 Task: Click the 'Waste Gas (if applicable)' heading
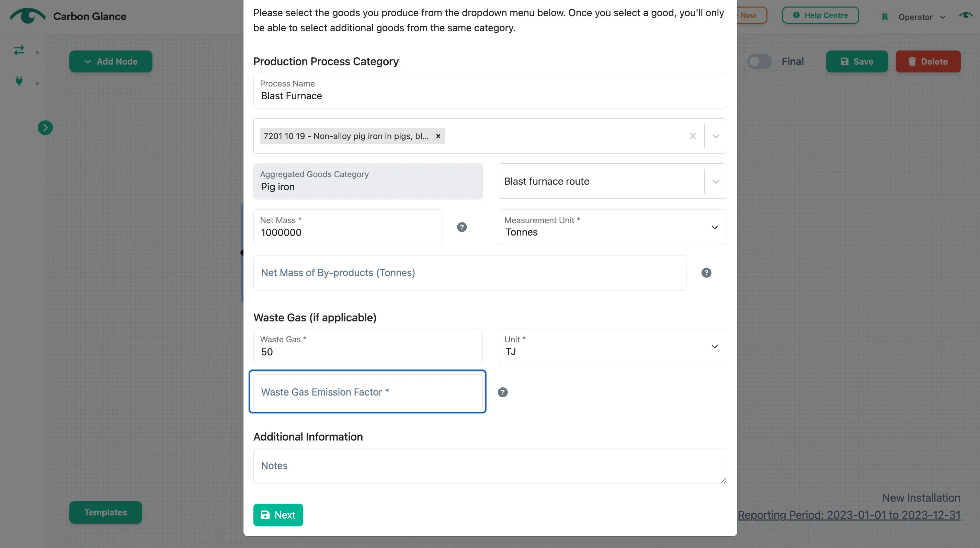[315, 318]
